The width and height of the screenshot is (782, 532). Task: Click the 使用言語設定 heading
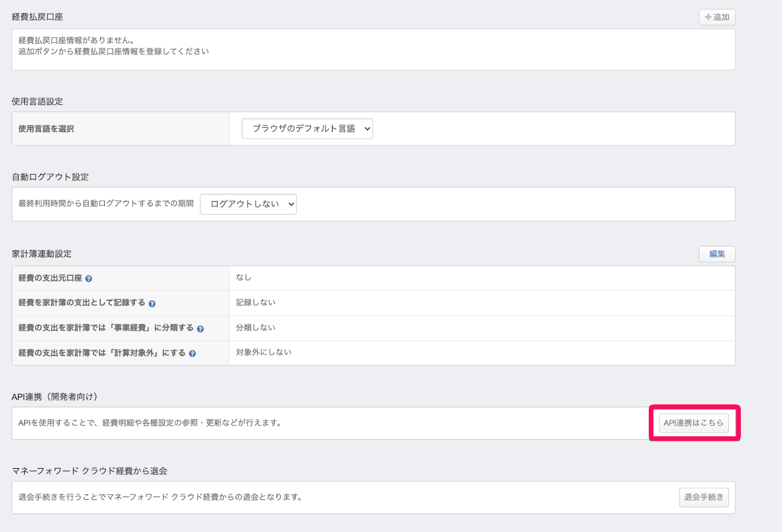click(x=38, y=102)
